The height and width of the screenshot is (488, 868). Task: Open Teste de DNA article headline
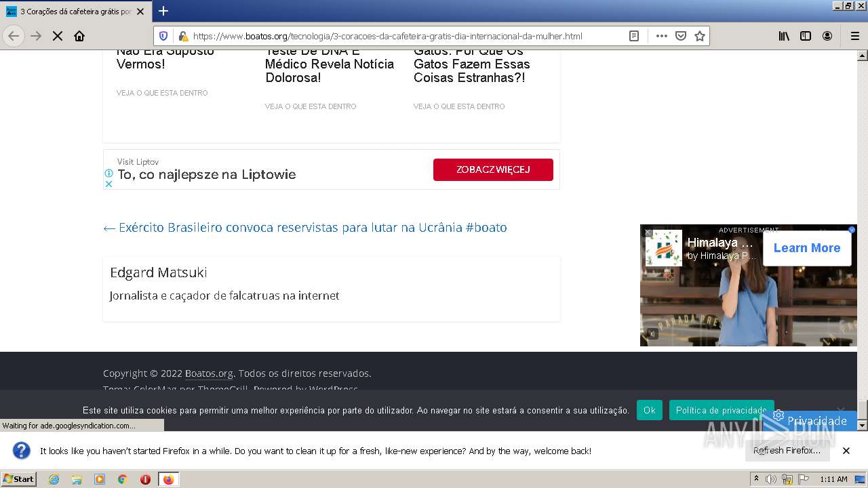pyautogui.click(x=330, y=64)
